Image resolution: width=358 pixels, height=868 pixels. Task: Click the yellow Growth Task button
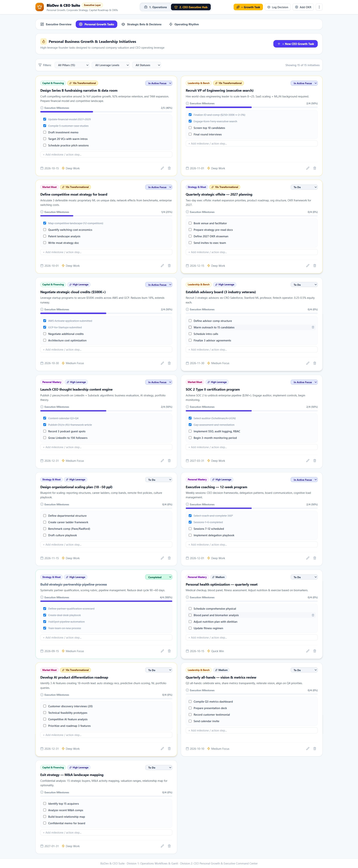pos(248,7)
